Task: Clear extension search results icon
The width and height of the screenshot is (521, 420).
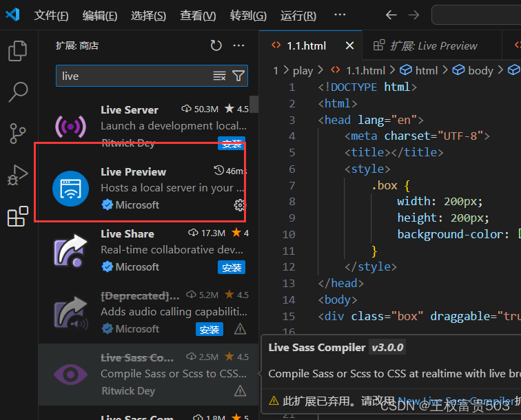Action: tap(219, 76)
